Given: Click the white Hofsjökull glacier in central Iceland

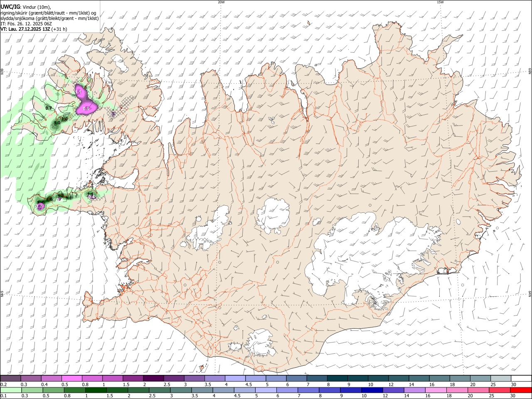Looking at the screenshot, I should 273,214.
